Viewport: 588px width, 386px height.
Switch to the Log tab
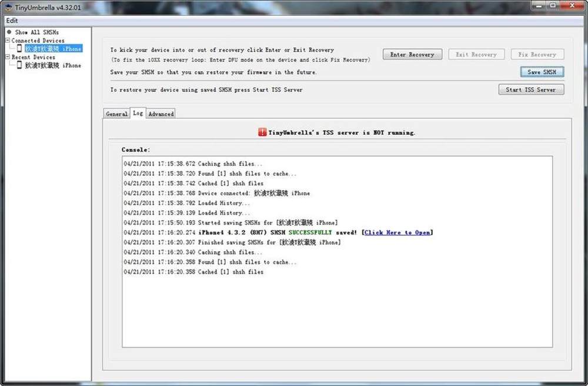click(x=138, y=113)
